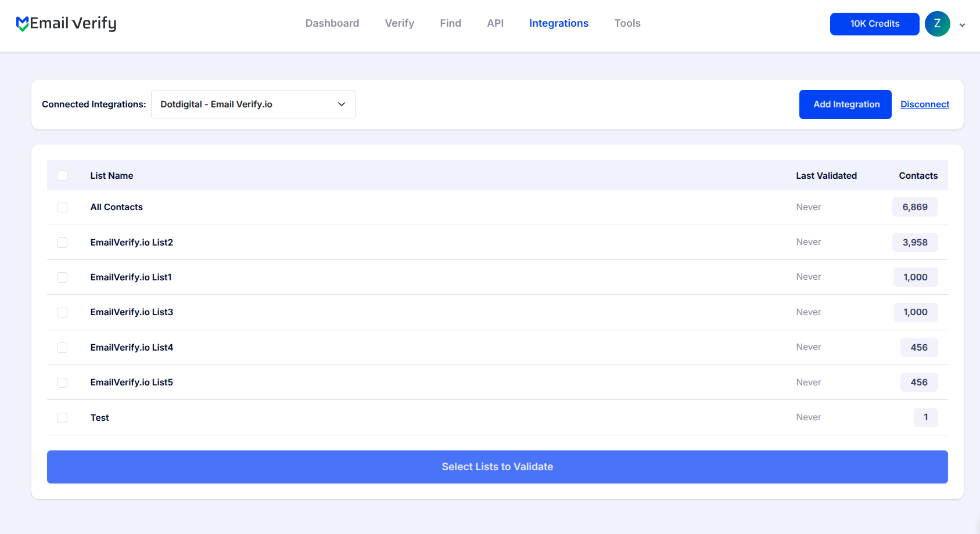Follow the Disconnect link
Image resolution: width=980 pixels, height=534 pixels.
click(925, 104)
